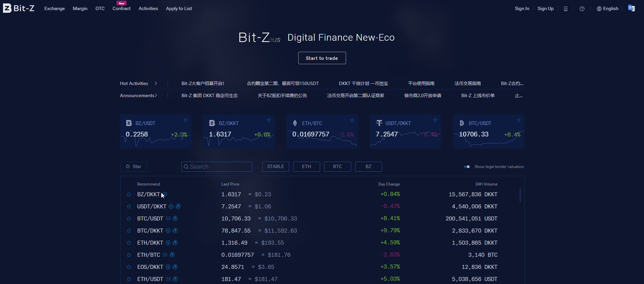Screen dimensions: 644x284
Task: Open the Contract menu item
Action: click(x=122, y=9)
